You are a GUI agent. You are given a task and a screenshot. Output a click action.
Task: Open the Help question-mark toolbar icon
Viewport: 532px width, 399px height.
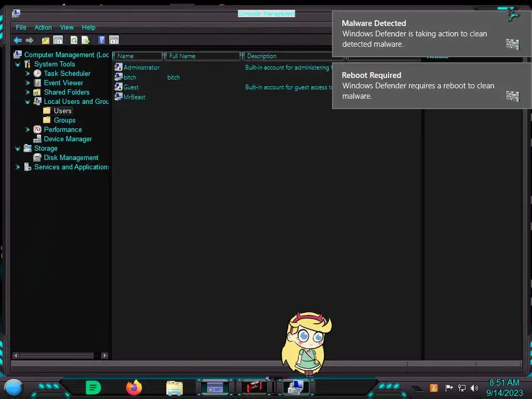[101, 39]
